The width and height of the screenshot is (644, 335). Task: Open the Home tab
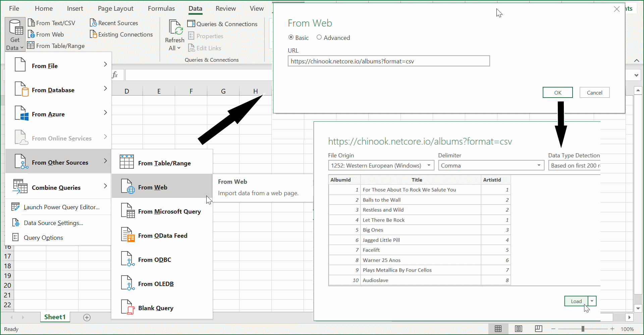tap(44, 8)
